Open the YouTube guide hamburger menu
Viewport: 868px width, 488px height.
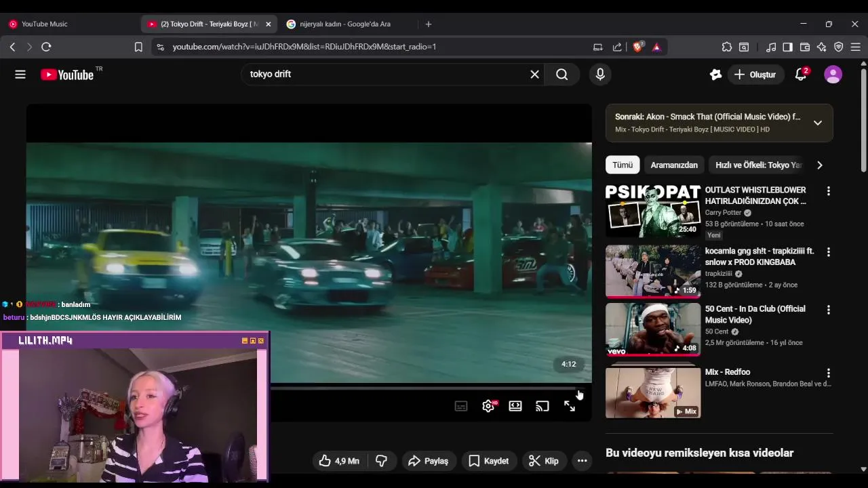pos(20,75)
